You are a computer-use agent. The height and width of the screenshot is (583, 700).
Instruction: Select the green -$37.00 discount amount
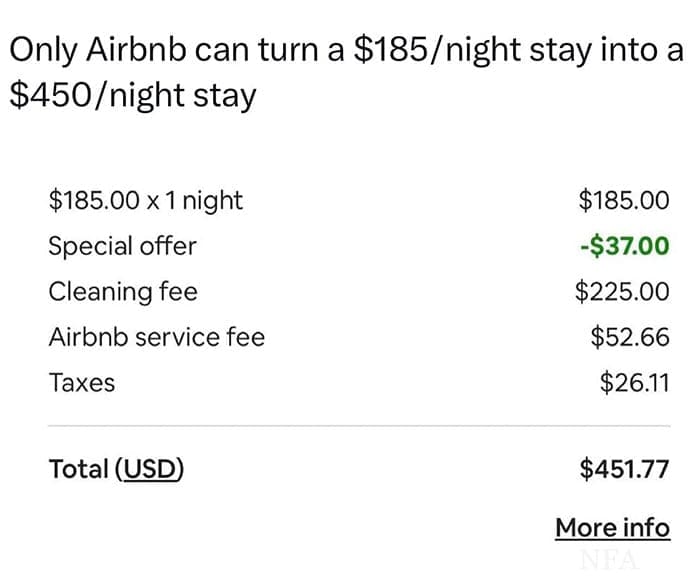coord(624,246)
